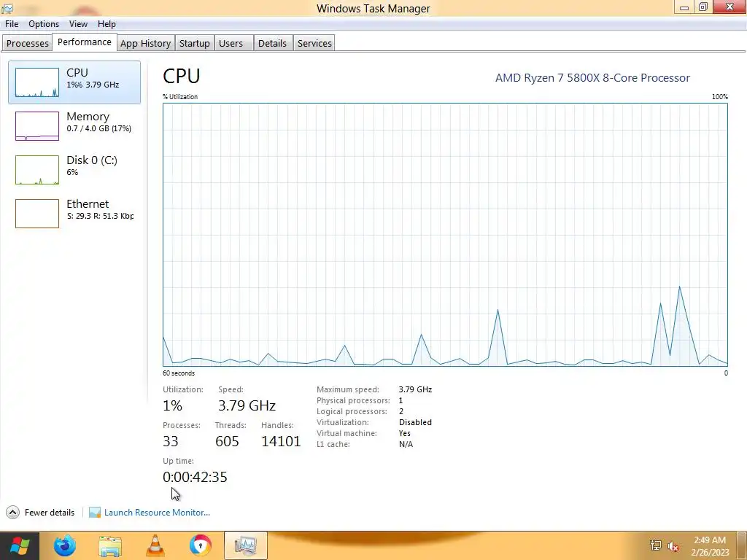The height and width of the screenshot is (560, 747).
Task: Close the Task Manager window
Action: (729, 7)
